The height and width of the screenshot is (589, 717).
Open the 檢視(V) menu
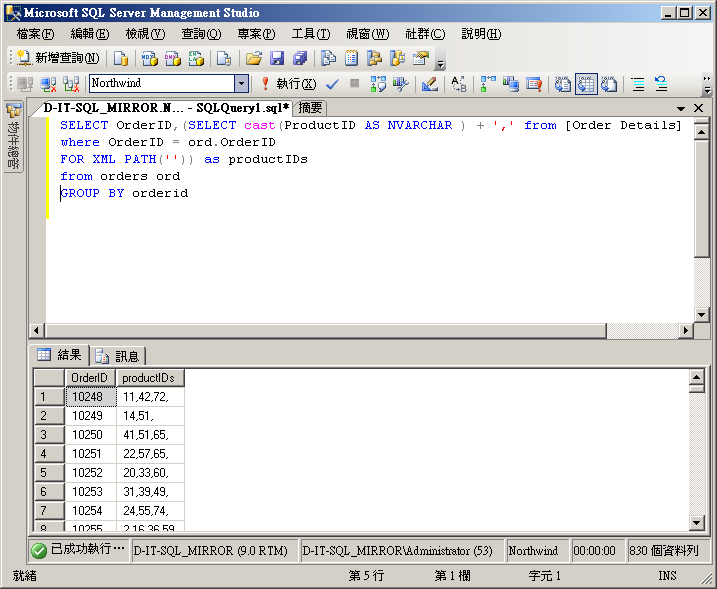click(145, 34)
